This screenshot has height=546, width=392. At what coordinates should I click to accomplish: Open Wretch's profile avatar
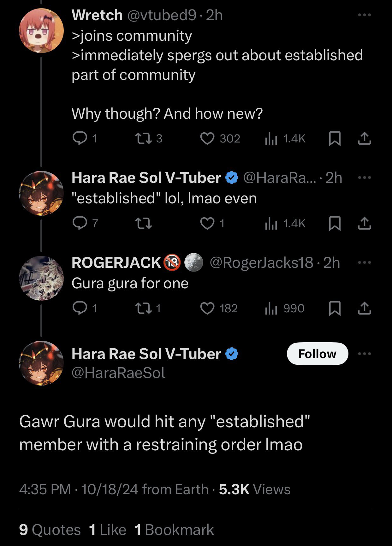(x=41, y=31)
